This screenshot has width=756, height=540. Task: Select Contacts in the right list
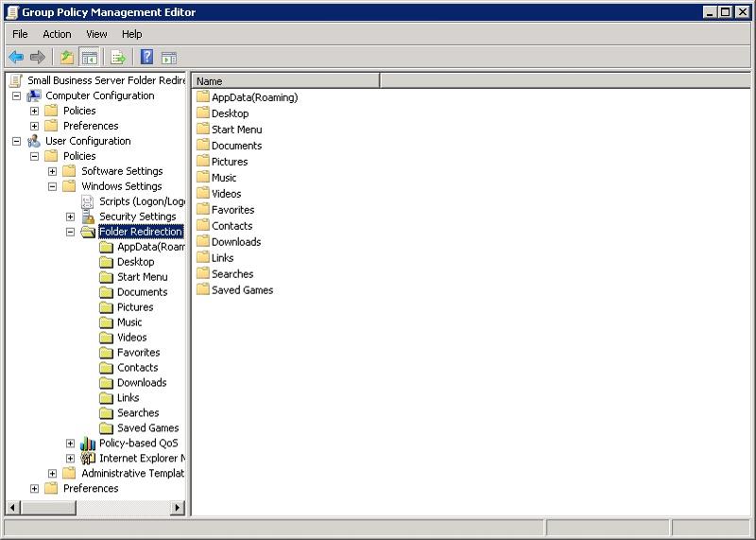pyautogui.click(x=232, y=225)
